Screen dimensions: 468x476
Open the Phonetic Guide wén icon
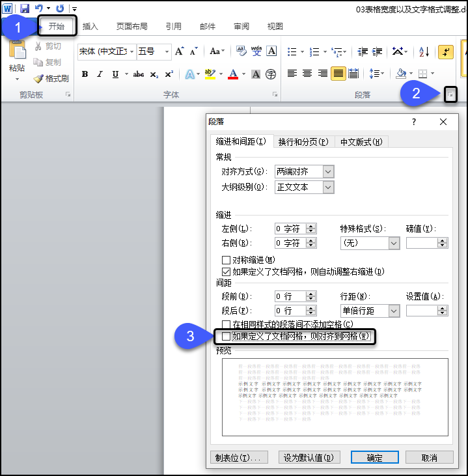256,51
